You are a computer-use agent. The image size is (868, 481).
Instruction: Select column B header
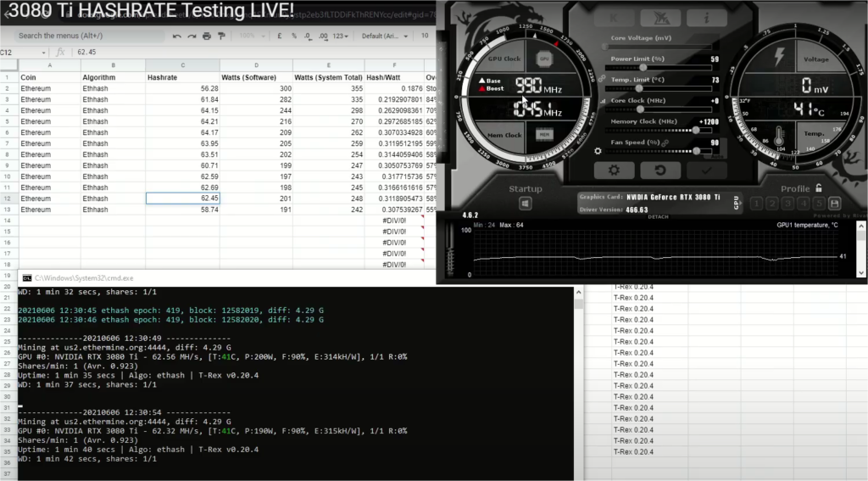(113, 65)
